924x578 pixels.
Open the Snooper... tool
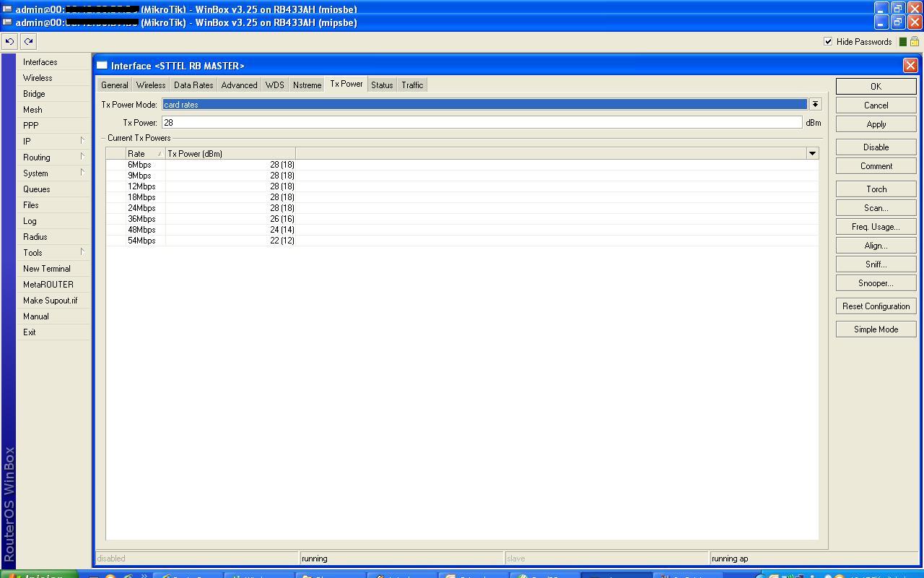(876, 282)
